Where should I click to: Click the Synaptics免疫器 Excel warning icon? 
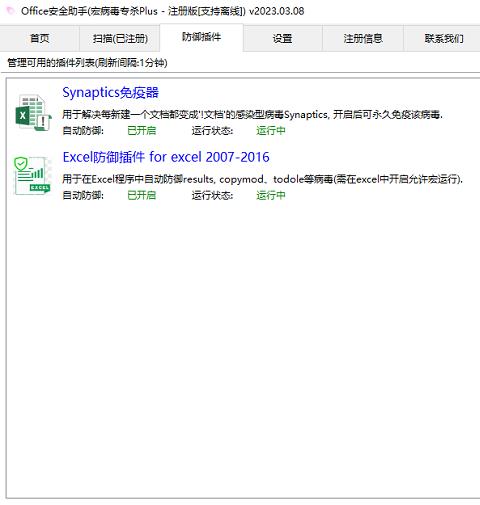click(33, 112)
